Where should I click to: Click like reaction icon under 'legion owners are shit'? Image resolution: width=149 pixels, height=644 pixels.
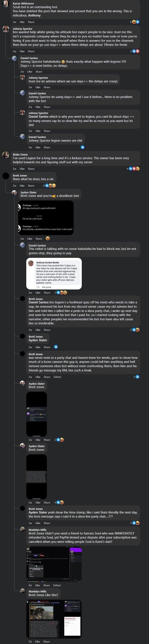pyautogui.click(x=83, y=147)
